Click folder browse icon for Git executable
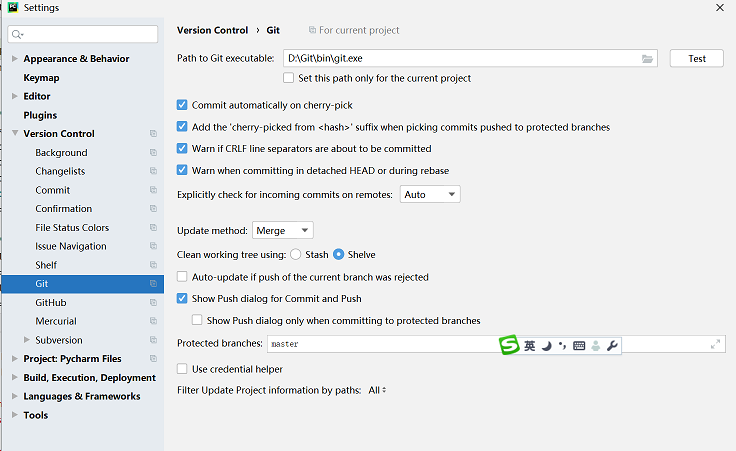 click(x=647, y=59)
